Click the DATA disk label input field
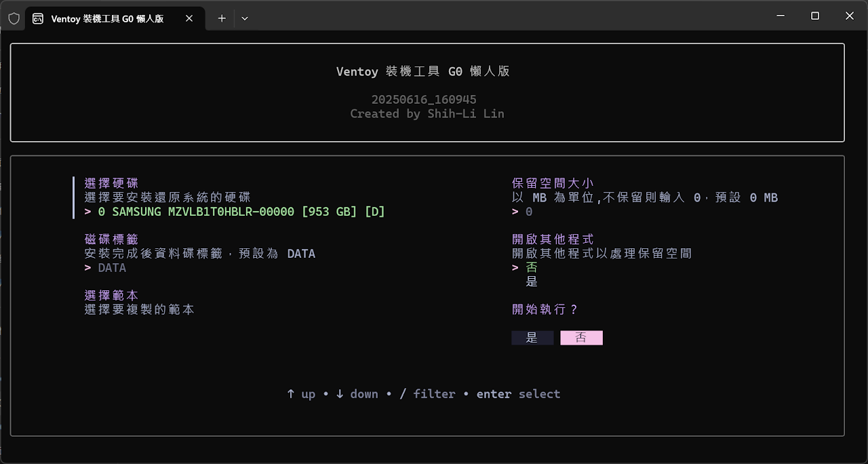The width and height of the screenshot is (868, 464). pos(112,268)
